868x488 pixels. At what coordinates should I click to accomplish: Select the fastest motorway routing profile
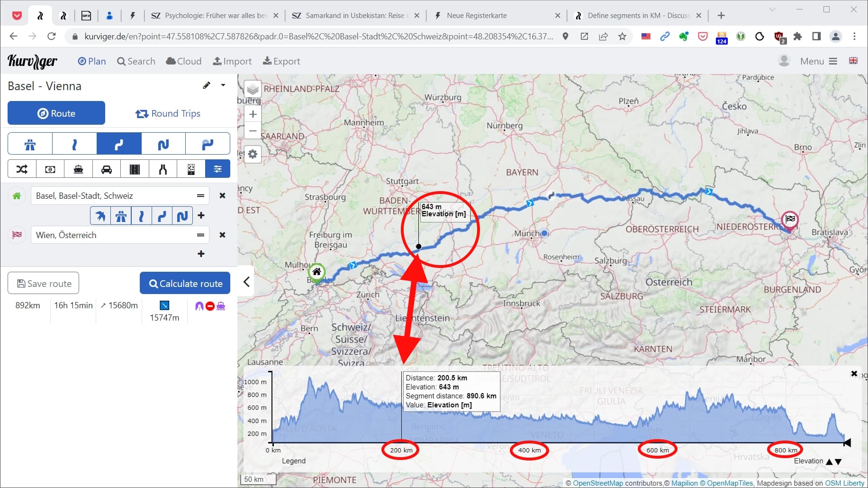pos(30,144)
